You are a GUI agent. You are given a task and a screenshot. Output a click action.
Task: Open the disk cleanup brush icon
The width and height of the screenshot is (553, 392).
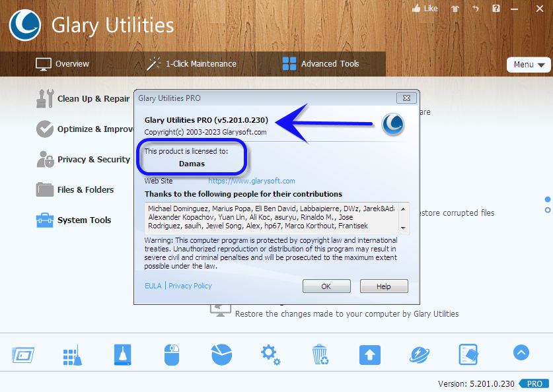(x=123, y=354)
